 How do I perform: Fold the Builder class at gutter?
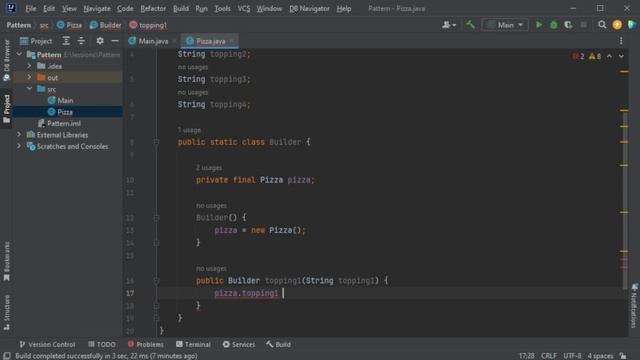(156, 142)
